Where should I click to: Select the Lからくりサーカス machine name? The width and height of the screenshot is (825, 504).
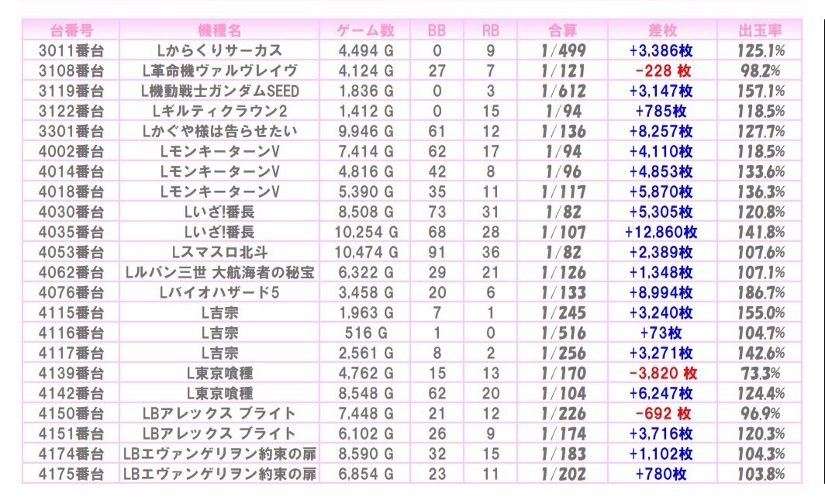coord(219,50)
